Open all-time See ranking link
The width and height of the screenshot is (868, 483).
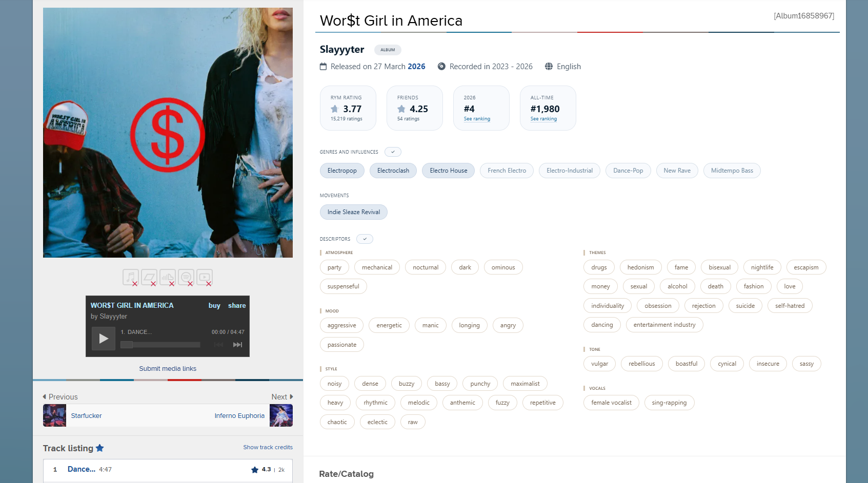point(543,119)
